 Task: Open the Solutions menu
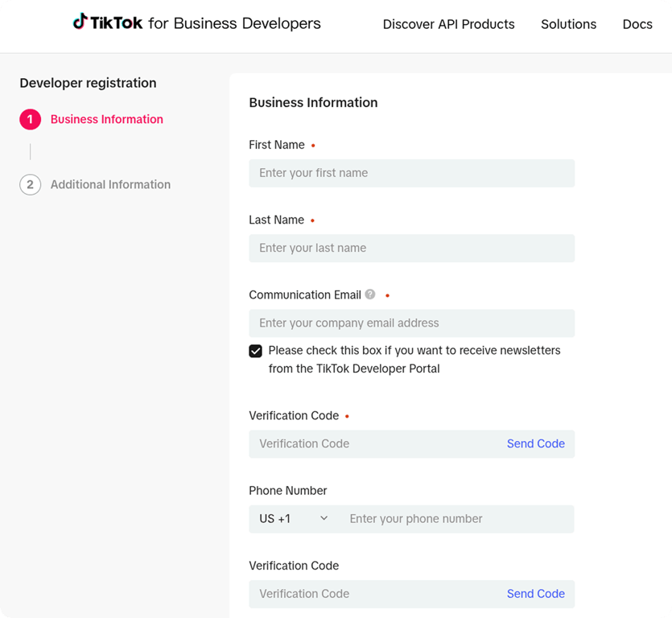(x=568, y=24)
